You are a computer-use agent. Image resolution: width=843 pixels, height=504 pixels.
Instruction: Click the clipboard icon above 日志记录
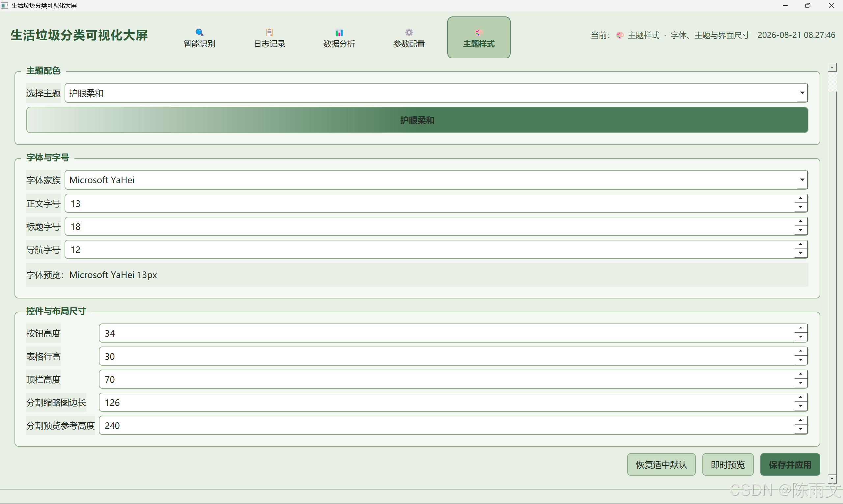pyautogui.click(x=269, y=32)
